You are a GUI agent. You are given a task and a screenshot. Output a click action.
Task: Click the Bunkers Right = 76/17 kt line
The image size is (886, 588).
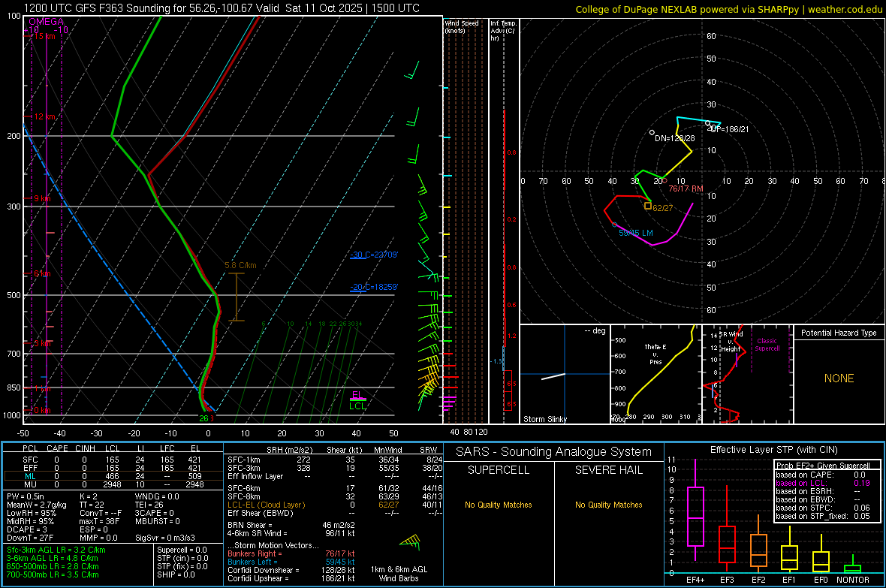coord(291,554)
